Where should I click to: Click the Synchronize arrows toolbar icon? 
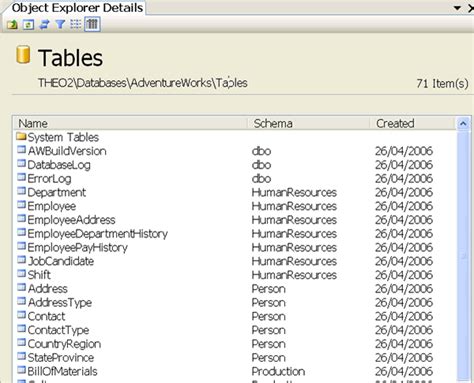coord(44,25)
